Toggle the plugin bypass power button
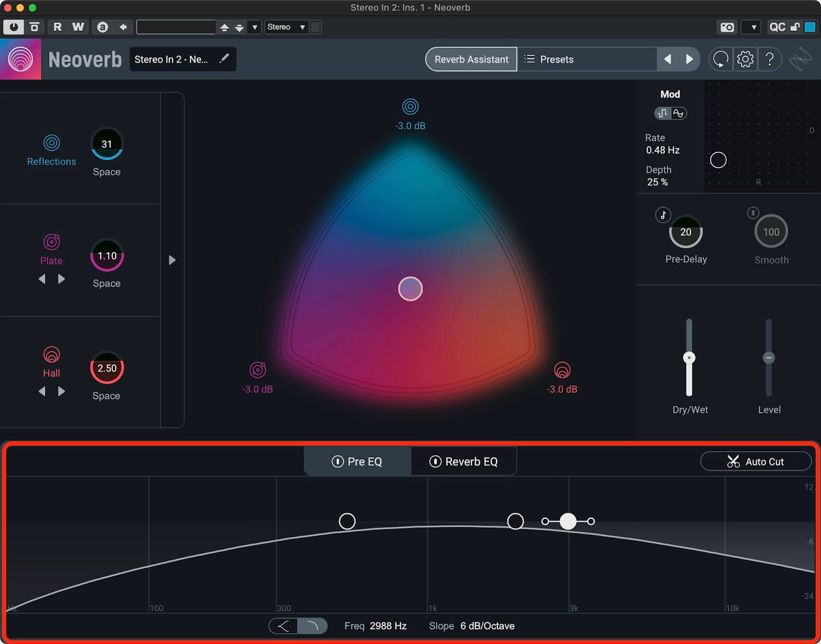Image resolution: width=821 pixels, height=644 pixels. point(13,27)
